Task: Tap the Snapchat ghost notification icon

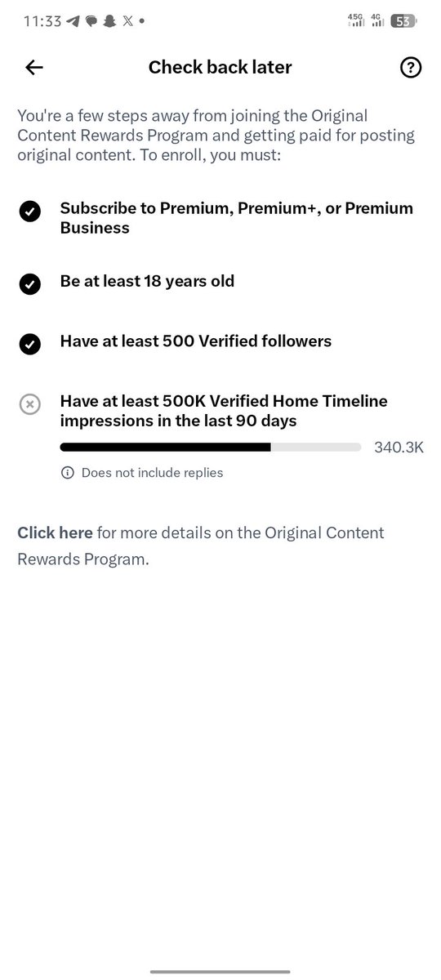Action: click(x=109, y=21)
